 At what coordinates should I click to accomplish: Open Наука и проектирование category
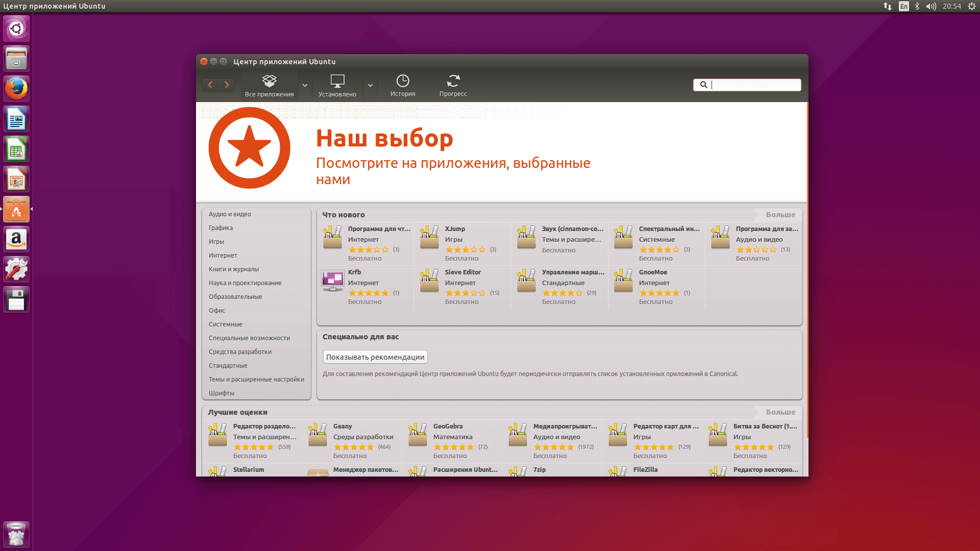(x=245, y=283)
